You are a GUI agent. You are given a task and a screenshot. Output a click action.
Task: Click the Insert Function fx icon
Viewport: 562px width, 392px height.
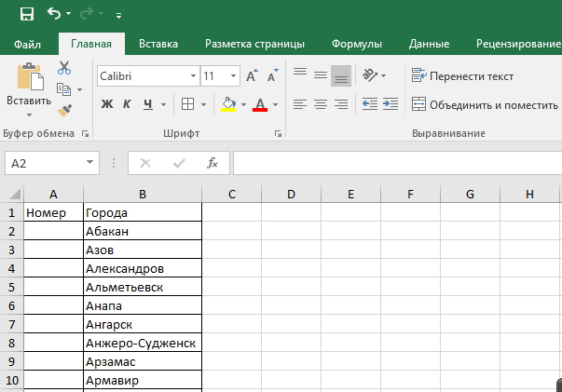(x=212, y=163)
